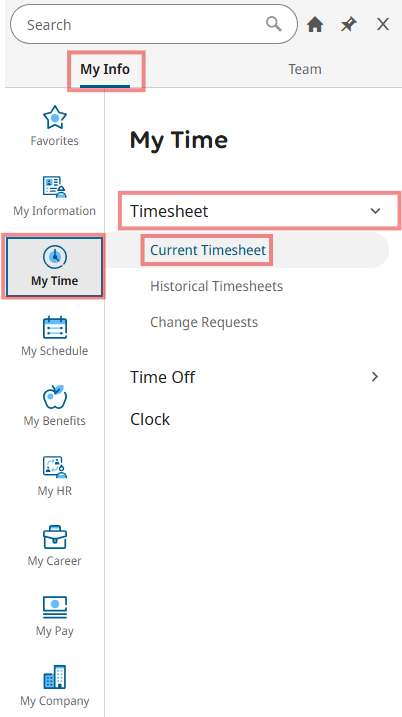Open the Current Timesheet link
The height and width of the screenshot is (717, 402).
pyautogui.click(x=208, y=250)
